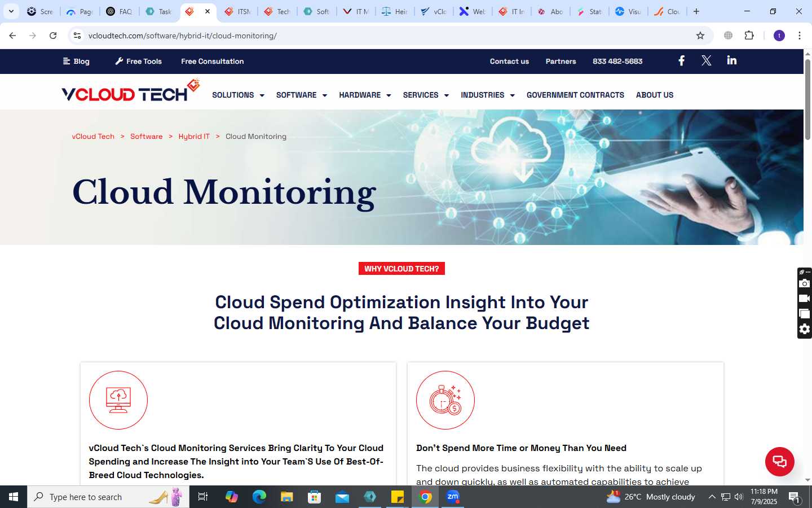Viewport: 812px width, 508px height.
Task: Click the cloud monitor circle icon card
Action: point(118,400)
